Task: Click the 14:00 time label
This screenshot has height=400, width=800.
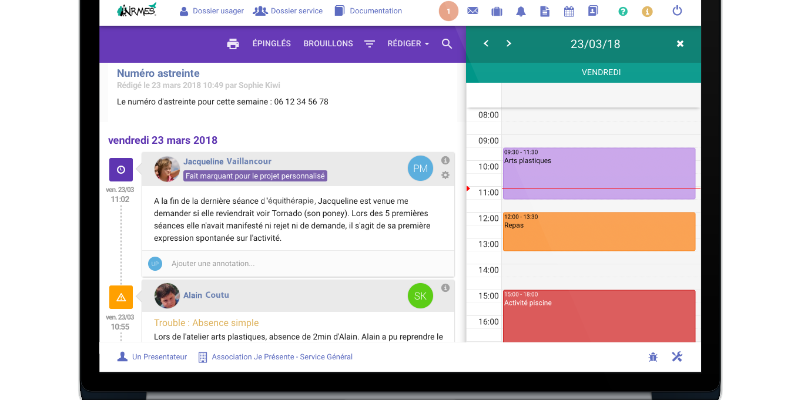Action: [x=488, y=270]
